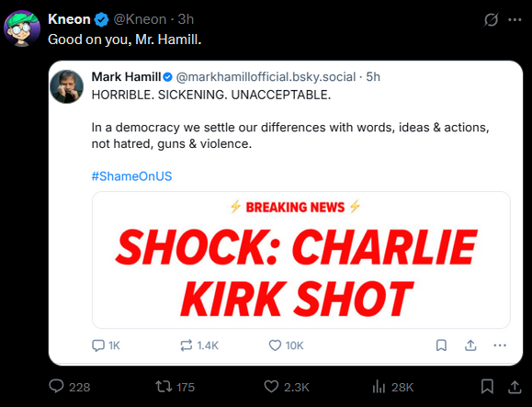View analytics showing 28K views
532x407 pixels.
(x=379, y=387)
